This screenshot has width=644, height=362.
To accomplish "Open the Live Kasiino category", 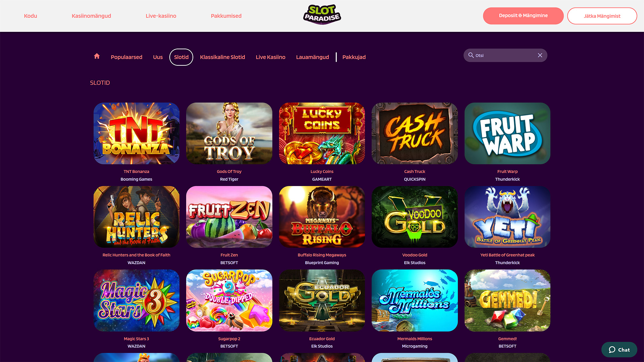I will [270, 57].
